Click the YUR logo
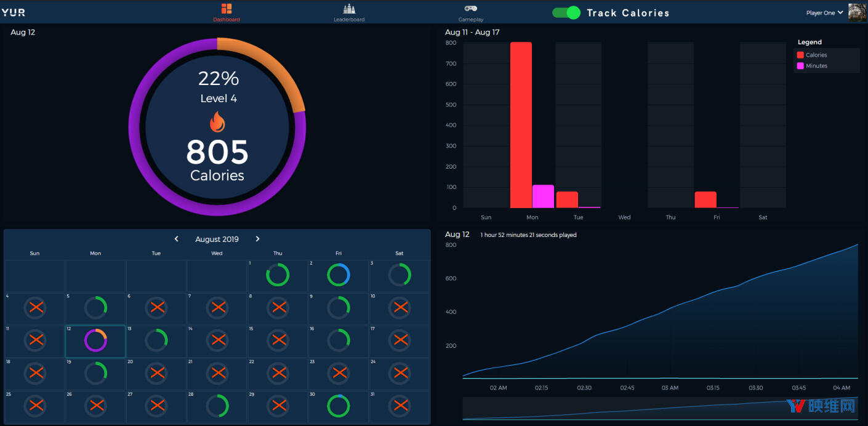Screen dimensions: 868x426 (x=13, y=12)
